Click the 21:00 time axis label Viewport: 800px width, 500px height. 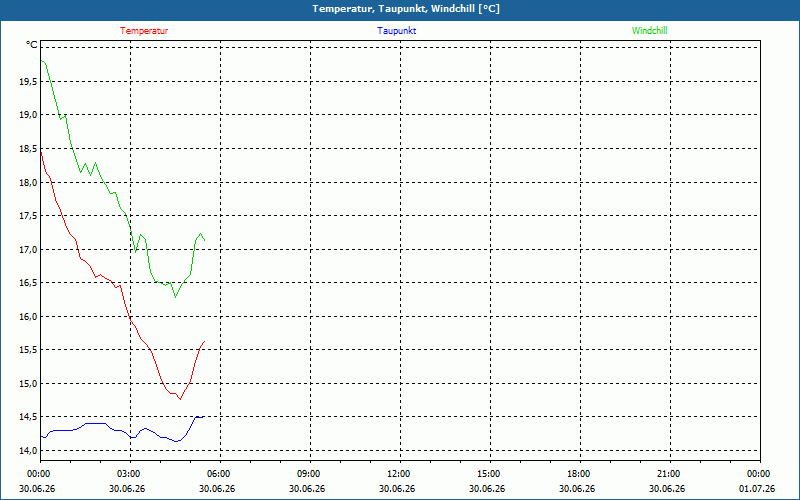[x=670, y=474]
